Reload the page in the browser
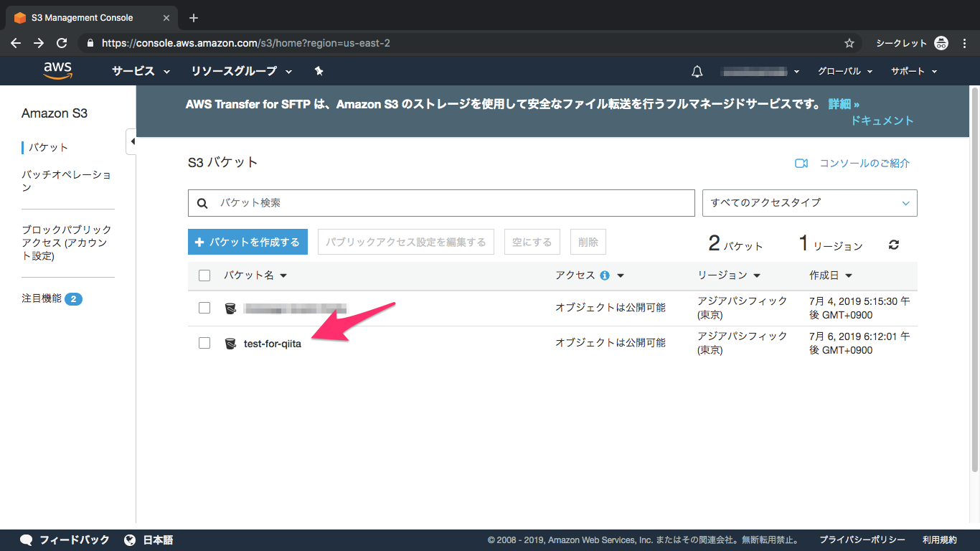The width and height of the screenshot is (980, 551). click(x=62, y=43)
